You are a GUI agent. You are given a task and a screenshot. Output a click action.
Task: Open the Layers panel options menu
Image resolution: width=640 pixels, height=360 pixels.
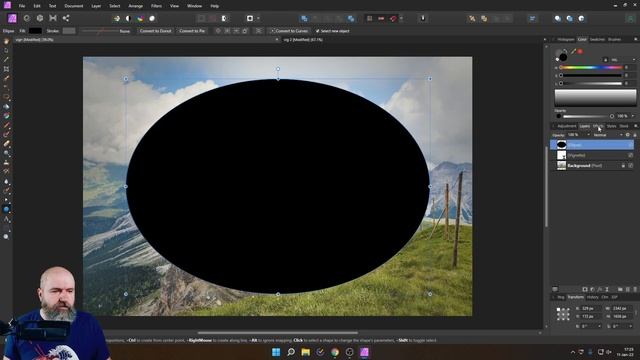click(x=635, y=126)
